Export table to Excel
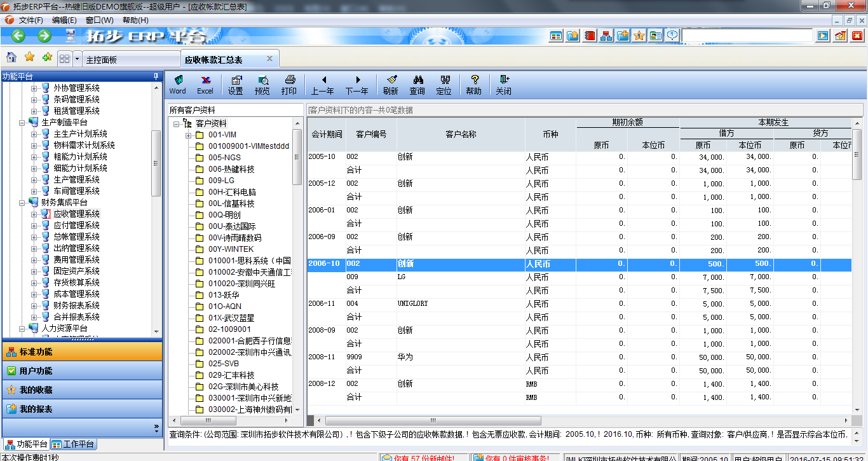 point(205,84)
